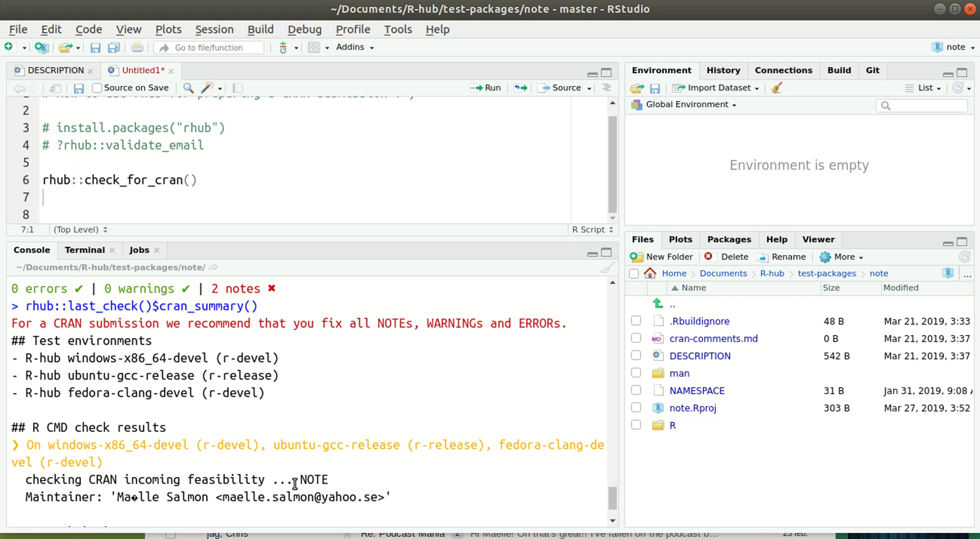
Task: Click the Print icon in main toolbar
Action: pyautogui.click(x=137, y=48)
